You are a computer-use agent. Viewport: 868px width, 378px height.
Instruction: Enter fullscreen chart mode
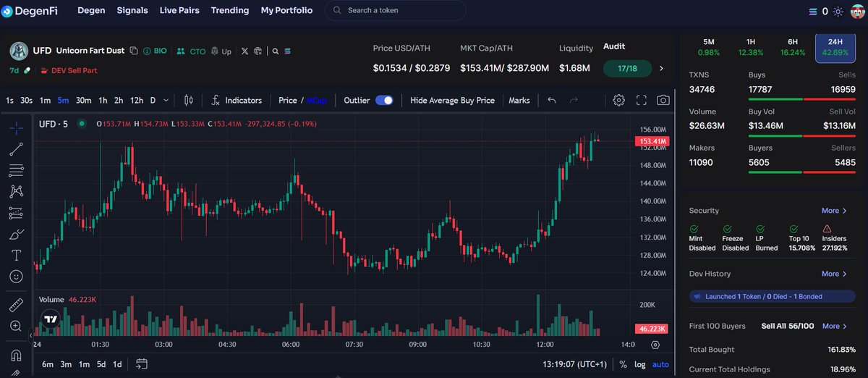pyautogui.click(x=642, y=100)
